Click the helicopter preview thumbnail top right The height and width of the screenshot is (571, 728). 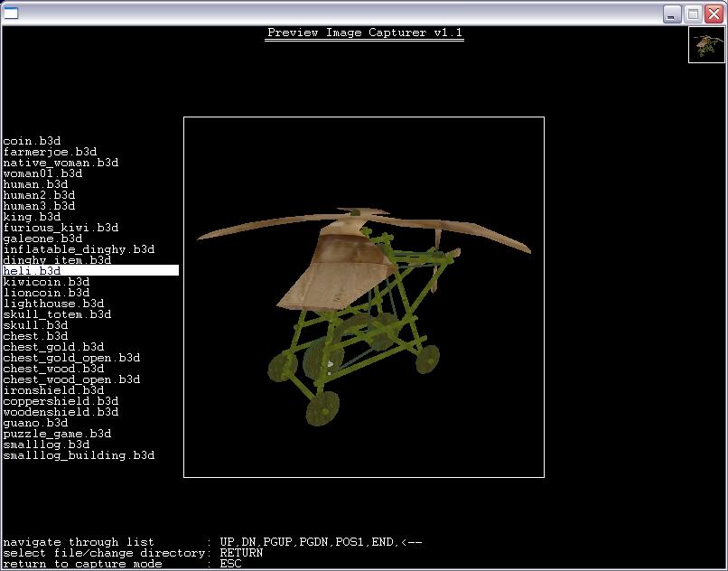pyautogui.click(x=706, y=44)
